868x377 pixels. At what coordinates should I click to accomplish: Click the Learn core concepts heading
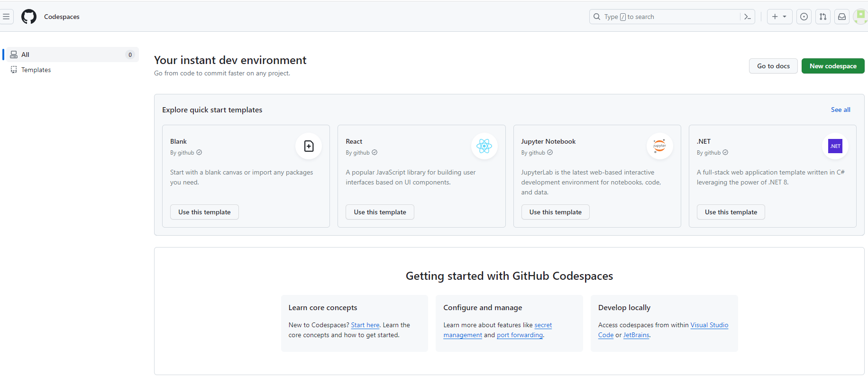click(x=323, y=307)
